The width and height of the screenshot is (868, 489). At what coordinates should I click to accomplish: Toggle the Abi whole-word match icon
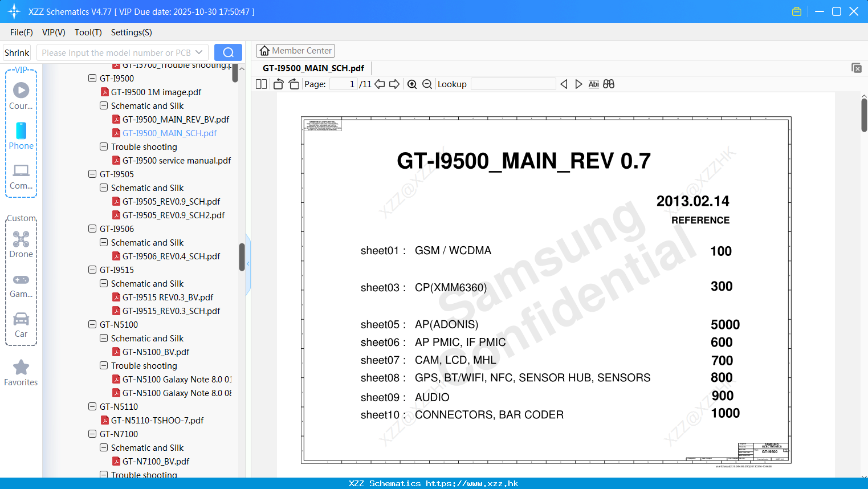tap(593, 84)
